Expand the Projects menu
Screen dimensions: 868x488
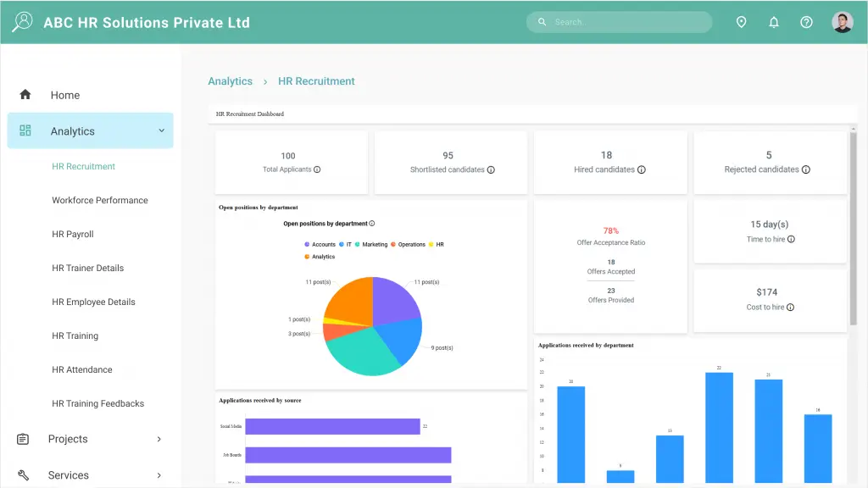click(x=159, y=439)
